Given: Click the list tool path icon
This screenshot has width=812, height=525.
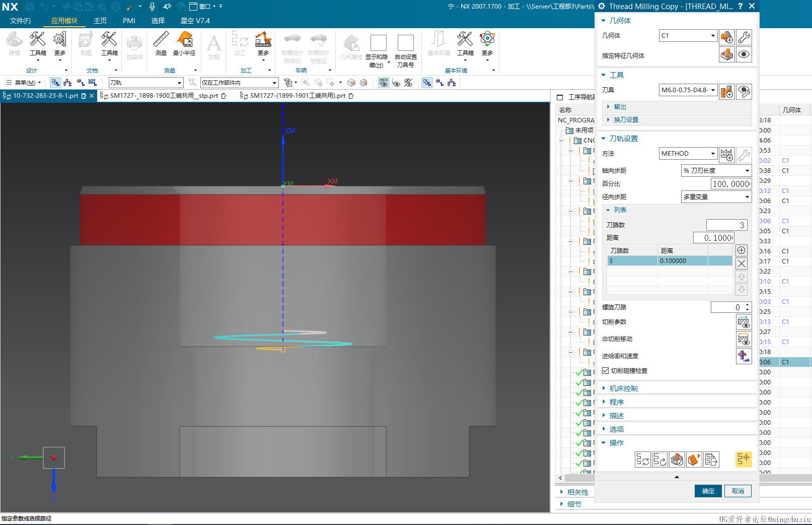Looking at the screenshot, I should [711, 460].
